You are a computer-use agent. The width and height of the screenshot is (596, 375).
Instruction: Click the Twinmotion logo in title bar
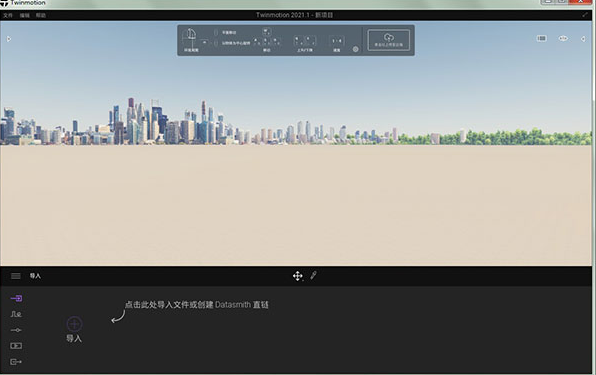4,3
